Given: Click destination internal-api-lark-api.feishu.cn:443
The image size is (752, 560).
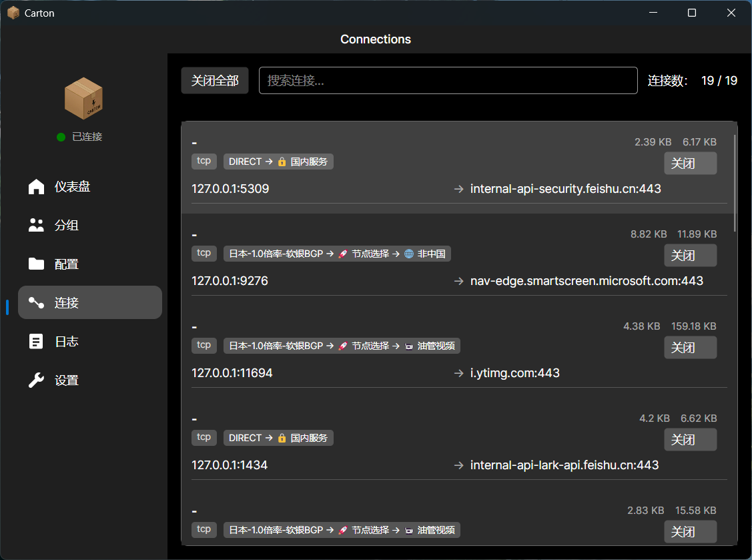Looking at the screenshot, I should [x=565, y=465].
